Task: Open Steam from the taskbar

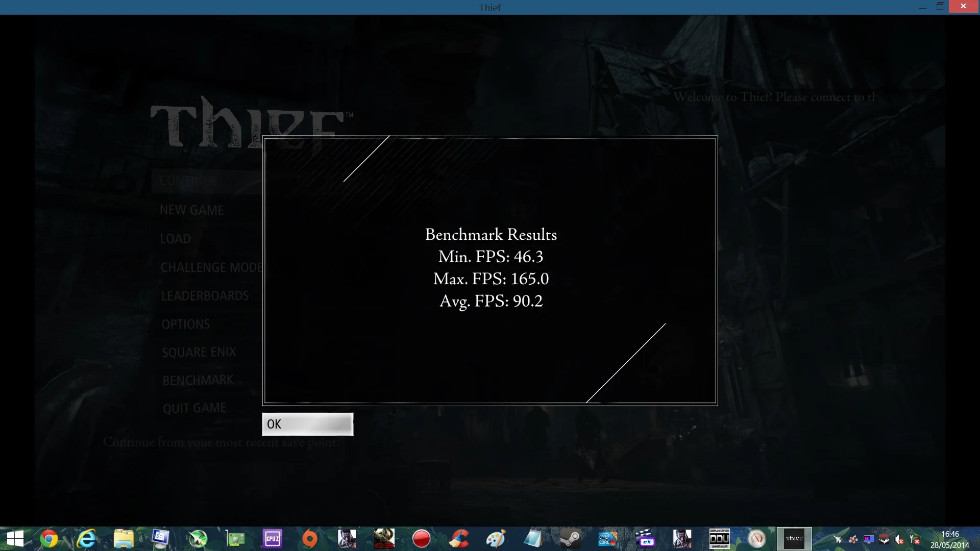Action: [x=571, y=539]
